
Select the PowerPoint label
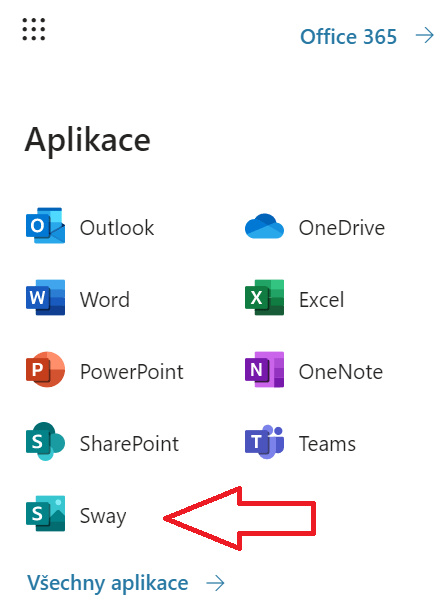(x=132, y=372)
